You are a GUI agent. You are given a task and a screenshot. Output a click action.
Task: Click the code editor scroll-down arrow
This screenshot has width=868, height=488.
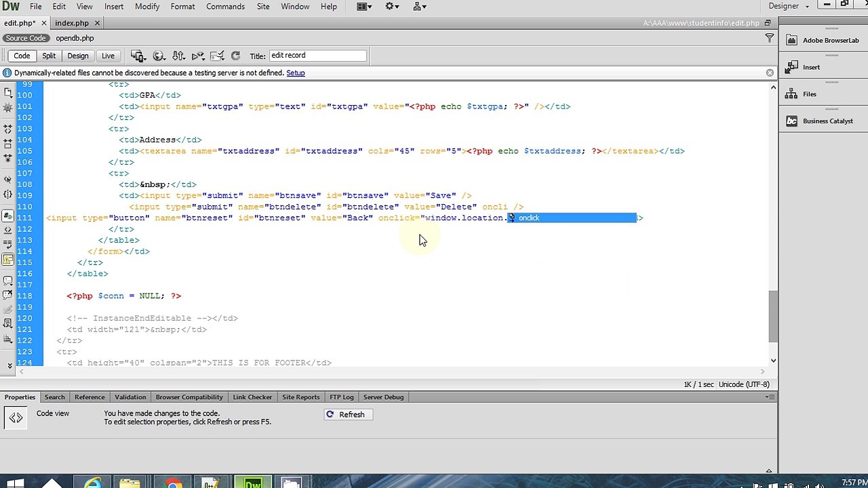(x=772, y=361)
